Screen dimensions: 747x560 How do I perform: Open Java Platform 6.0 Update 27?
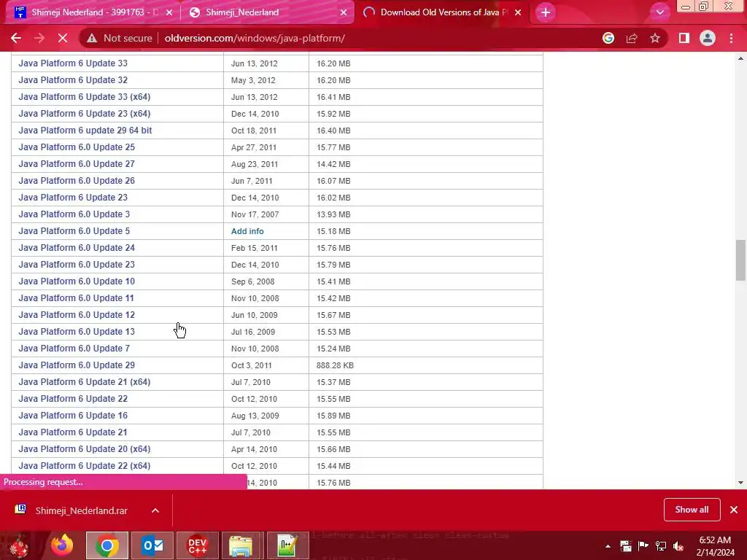coord(76,164)
